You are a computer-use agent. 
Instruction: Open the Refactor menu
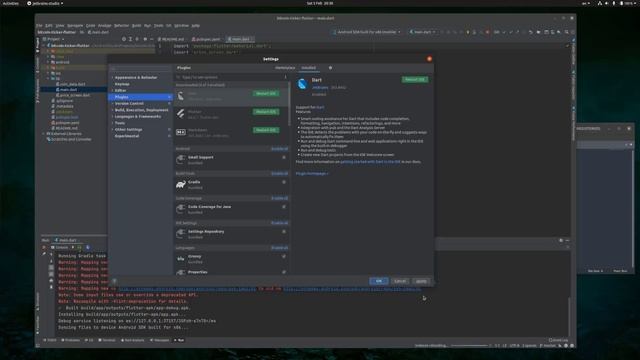click(x=121, y=25)
